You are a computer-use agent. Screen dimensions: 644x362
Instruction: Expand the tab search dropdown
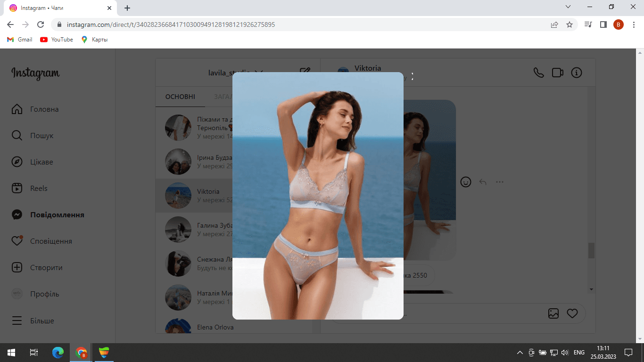tap(568, 7)
